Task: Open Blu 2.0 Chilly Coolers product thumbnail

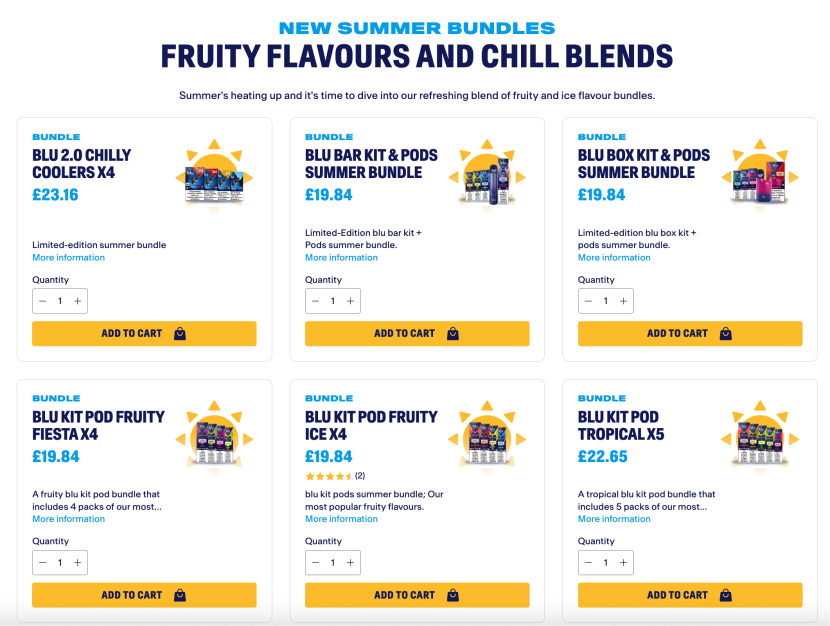Action: click(214, 177)
